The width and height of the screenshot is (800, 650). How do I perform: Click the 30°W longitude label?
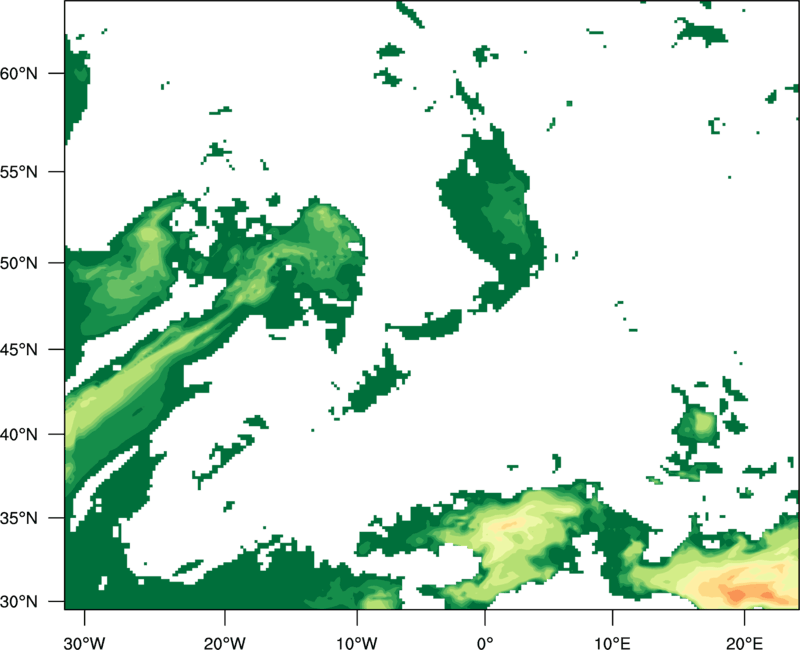click(84, 643)
